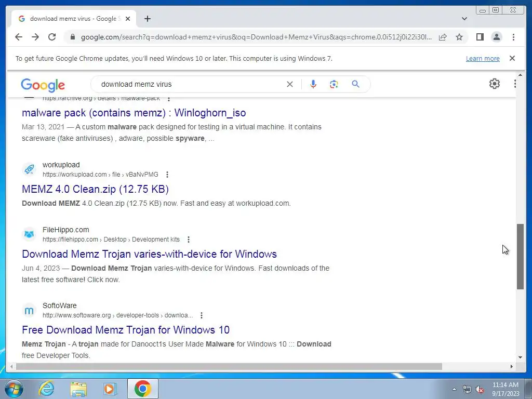The image size is (532, 399).
Task: Dismiss the Chrome updates notification bar
Action: [512, 58]
